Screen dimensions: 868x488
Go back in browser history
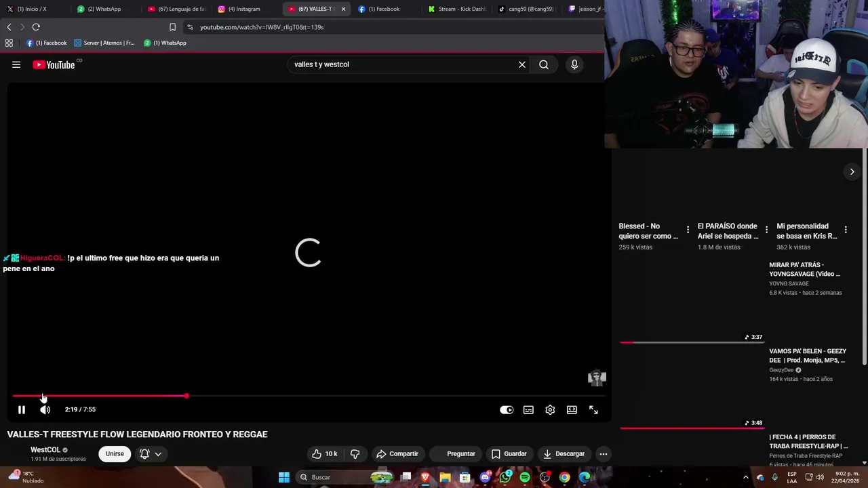point(9,27)
